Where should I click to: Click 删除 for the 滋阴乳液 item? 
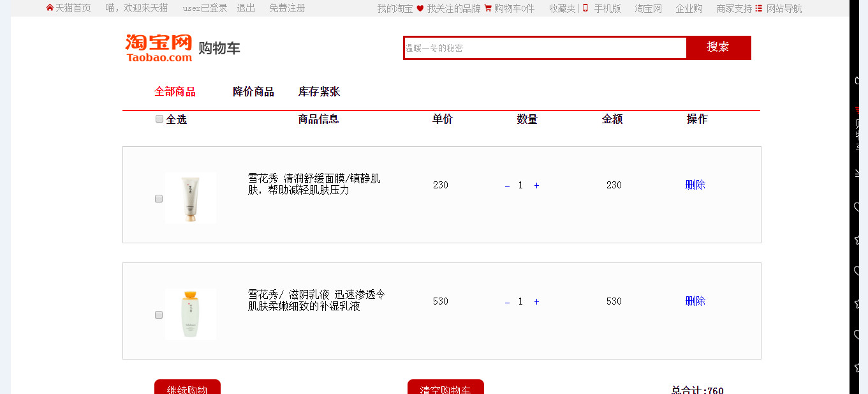point(695,301)
